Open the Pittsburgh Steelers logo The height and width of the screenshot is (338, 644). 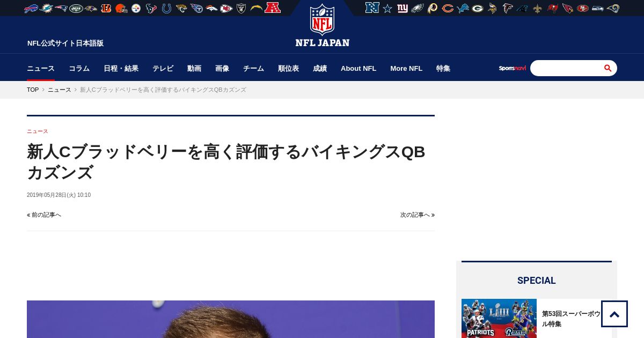coord(136,8)
